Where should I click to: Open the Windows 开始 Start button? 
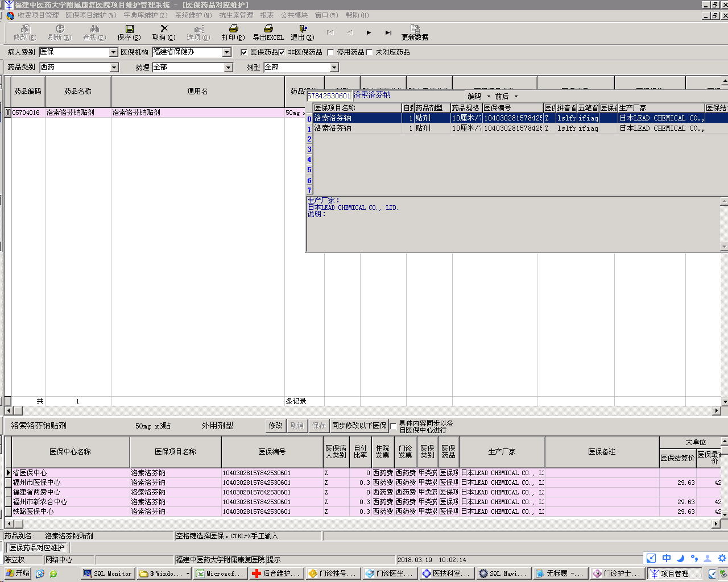tap(17, 573)
